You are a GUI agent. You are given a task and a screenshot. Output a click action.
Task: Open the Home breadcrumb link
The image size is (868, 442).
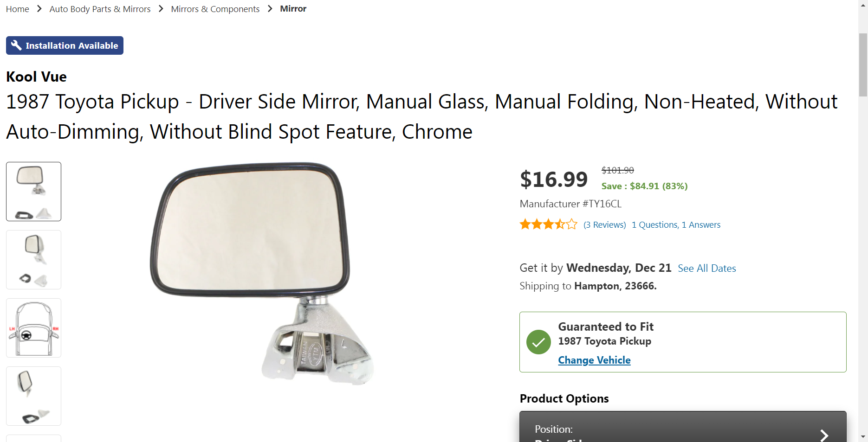coord(18,9)
